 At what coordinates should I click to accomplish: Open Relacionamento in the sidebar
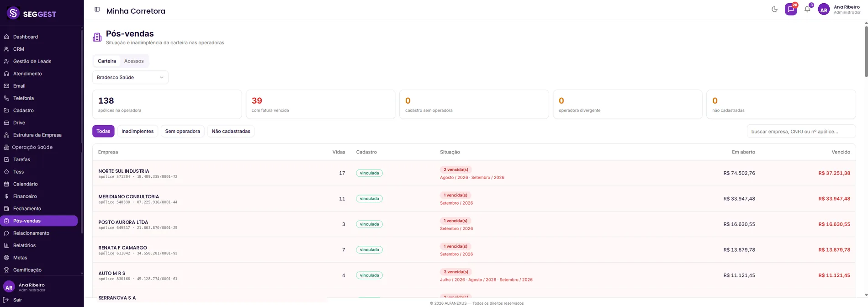click(39, 233)
